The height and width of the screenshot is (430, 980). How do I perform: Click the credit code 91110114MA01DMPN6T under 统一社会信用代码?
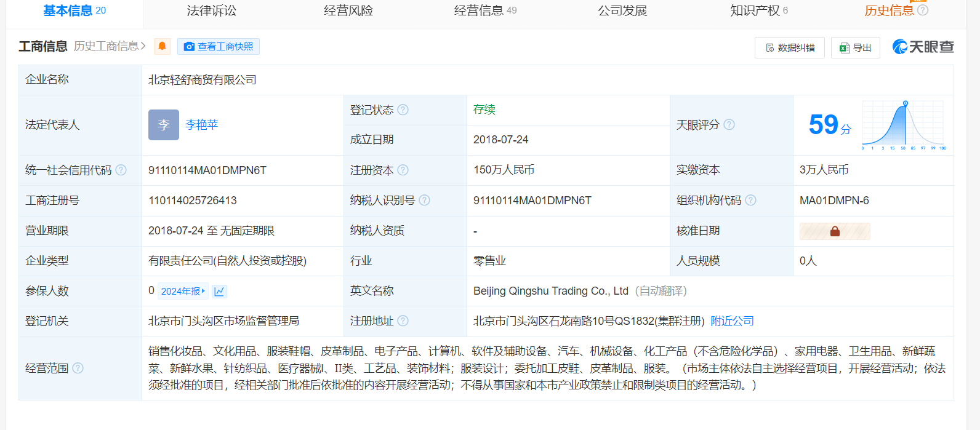click(x=207, y=170)
